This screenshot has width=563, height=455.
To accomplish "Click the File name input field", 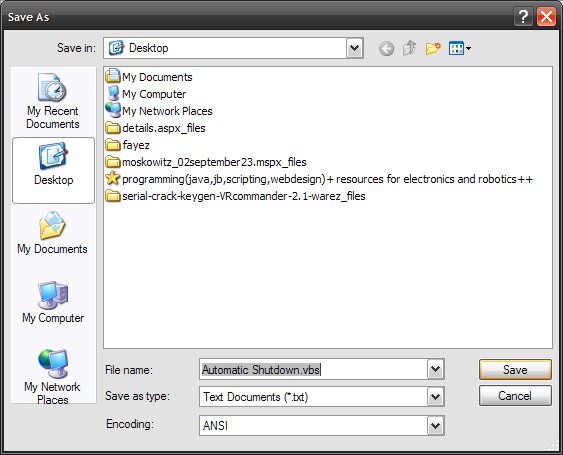I will click(x=313, y=369).
